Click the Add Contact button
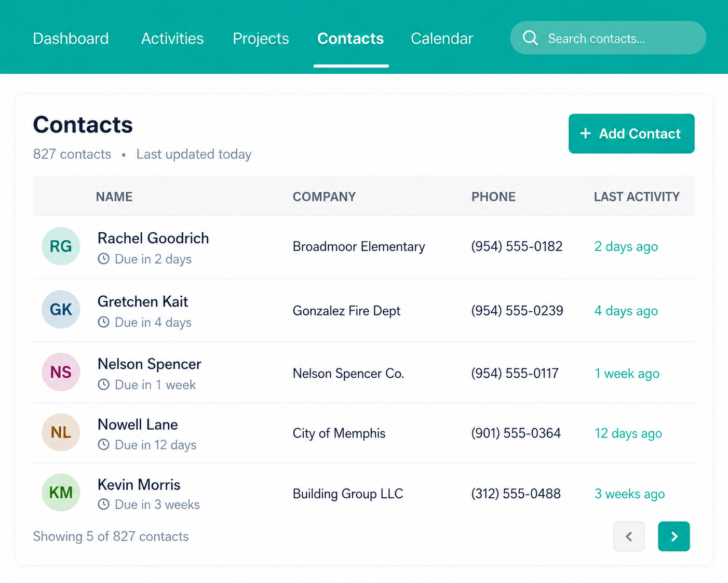This screenshot has height=583, width=728. 631,134
